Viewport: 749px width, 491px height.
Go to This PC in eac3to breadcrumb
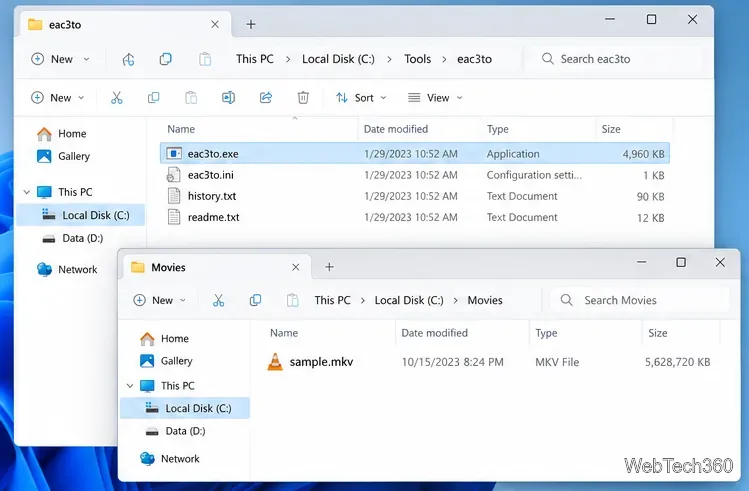(255, 59)
